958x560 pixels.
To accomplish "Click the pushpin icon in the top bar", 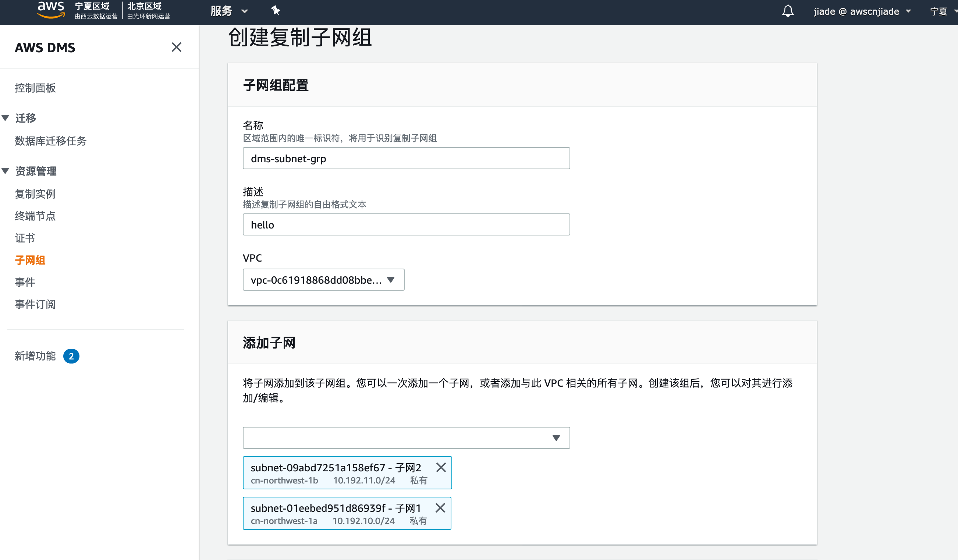I will [275, 10].
